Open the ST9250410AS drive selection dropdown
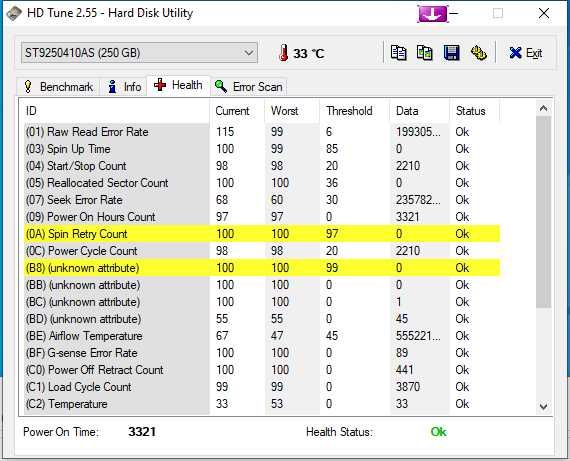Screen dimensions: 570x461 point(139,53)
